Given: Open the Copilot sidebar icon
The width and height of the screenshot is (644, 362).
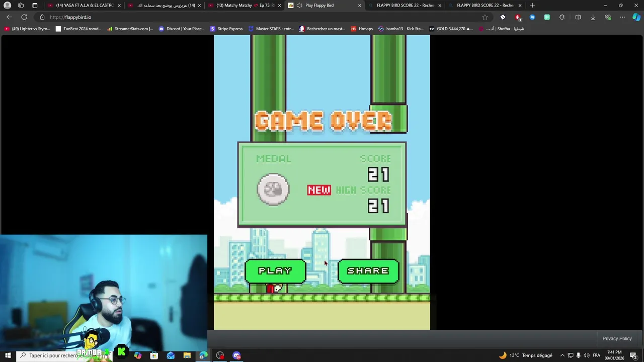Looking at the screenshot, I should [x=636, y=17].
